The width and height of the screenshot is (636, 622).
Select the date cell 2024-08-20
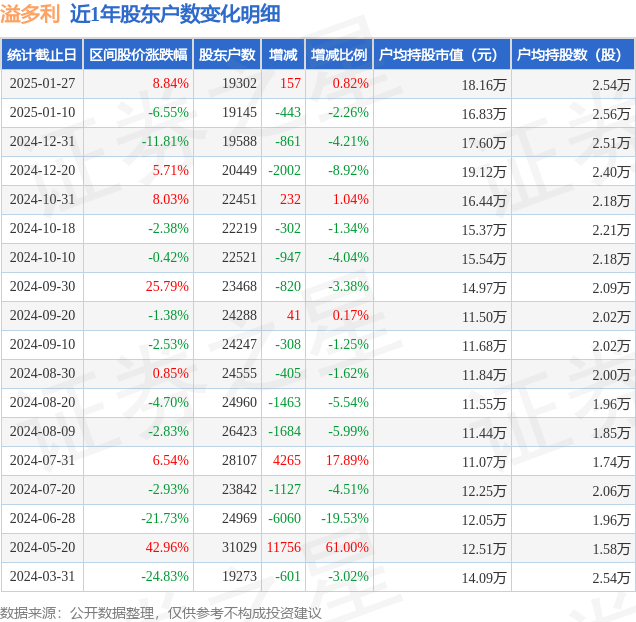pos(43,402)
